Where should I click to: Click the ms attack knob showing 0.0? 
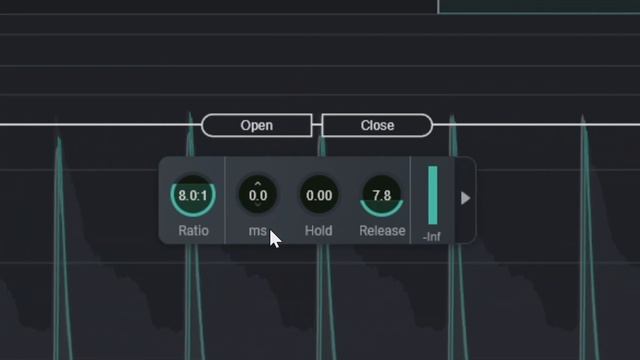pyautogui.click(x=258, y=195)
